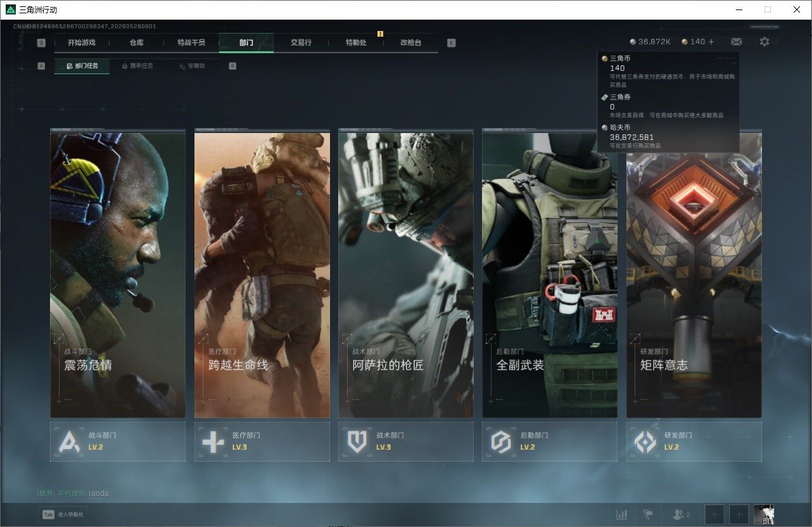The image size is (812, 527).
Task: Click the Havoc coin icon beside 36,872K
Action: point(633,42)
